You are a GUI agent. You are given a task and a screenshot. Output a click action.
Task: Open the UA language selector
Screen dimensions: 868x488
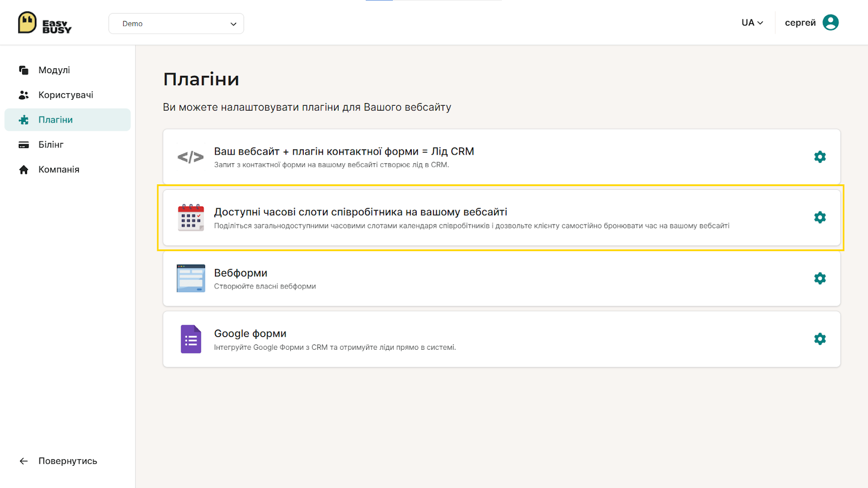752,23
